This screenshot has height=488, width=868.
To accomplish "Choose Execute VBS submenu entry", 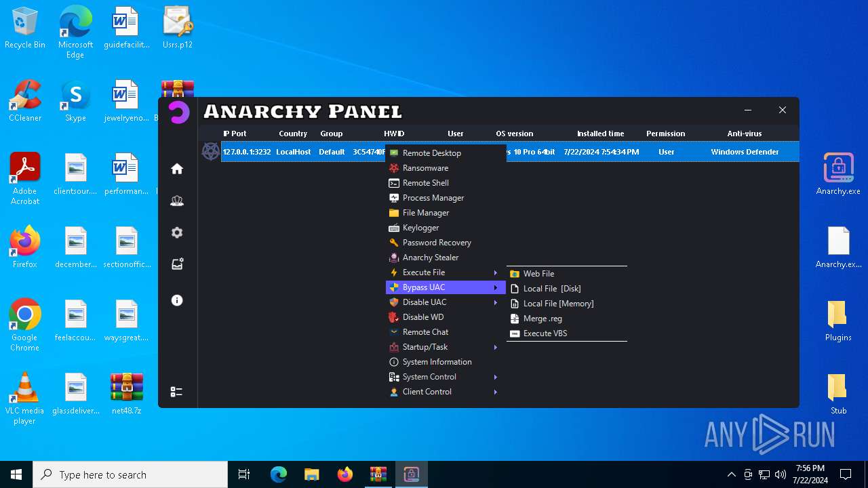I will click(x=567, y=333).
